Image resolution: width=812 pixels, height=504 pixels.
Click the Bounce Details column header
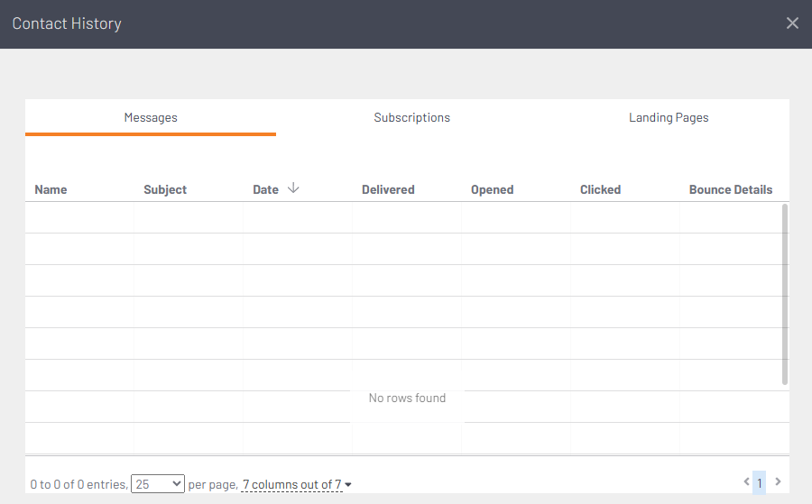[730, 189]
